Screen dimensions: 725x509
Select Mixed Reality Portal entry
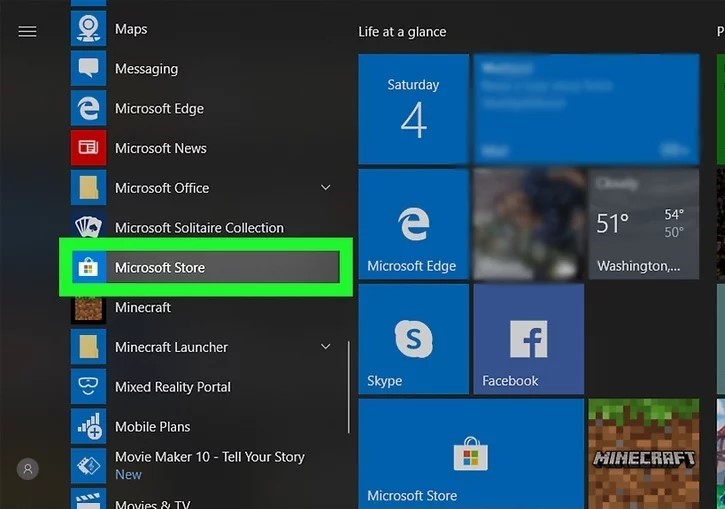(x=172, y=387)
